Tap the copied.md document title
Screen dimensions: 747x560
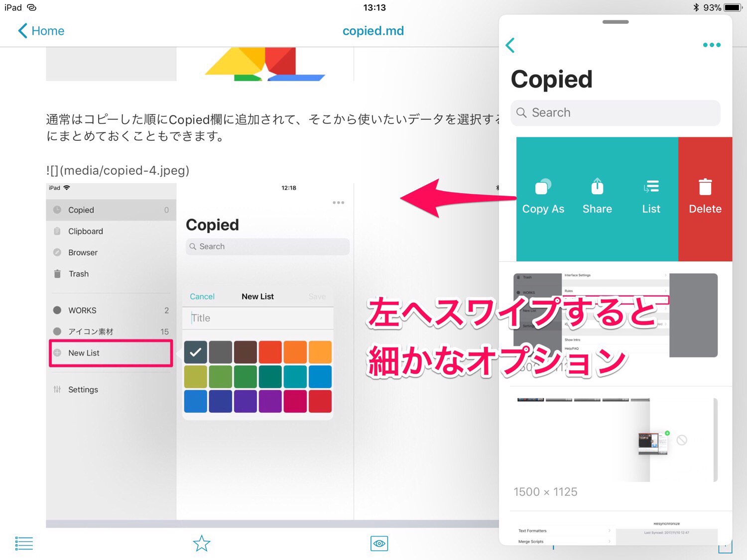pos(373,31)
